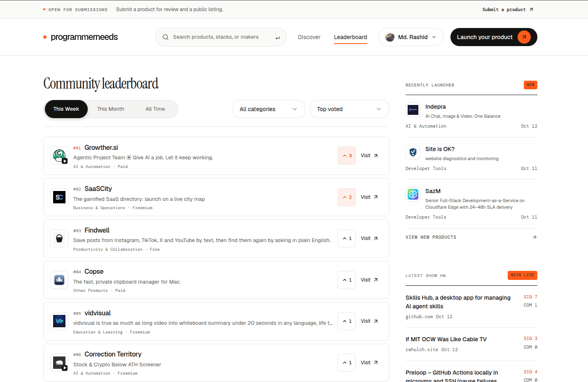Click the vidvisual product logo icon
This screenshot has width=588, height=382.
pos(59,321)
